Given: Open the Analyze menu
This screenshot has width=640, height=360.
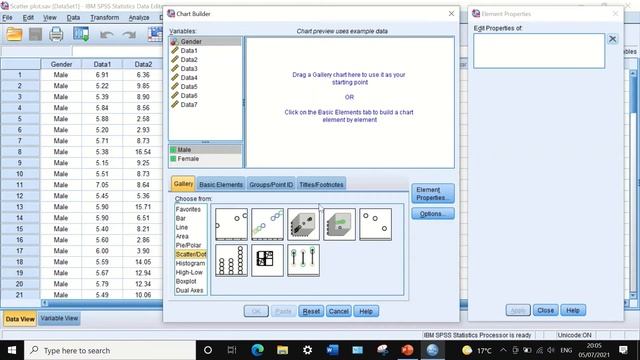Looking at the screenshot, I should click(139, 18).
